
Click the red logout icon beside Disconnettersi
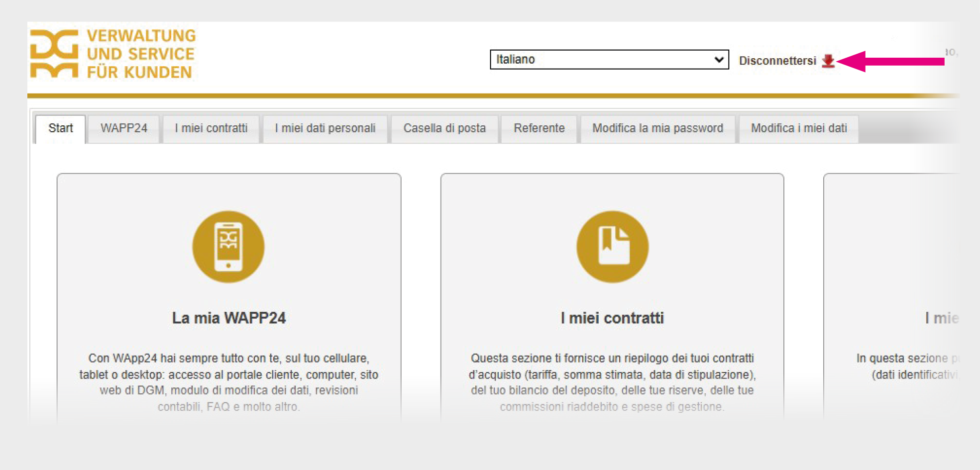click(x=828, y=61)
